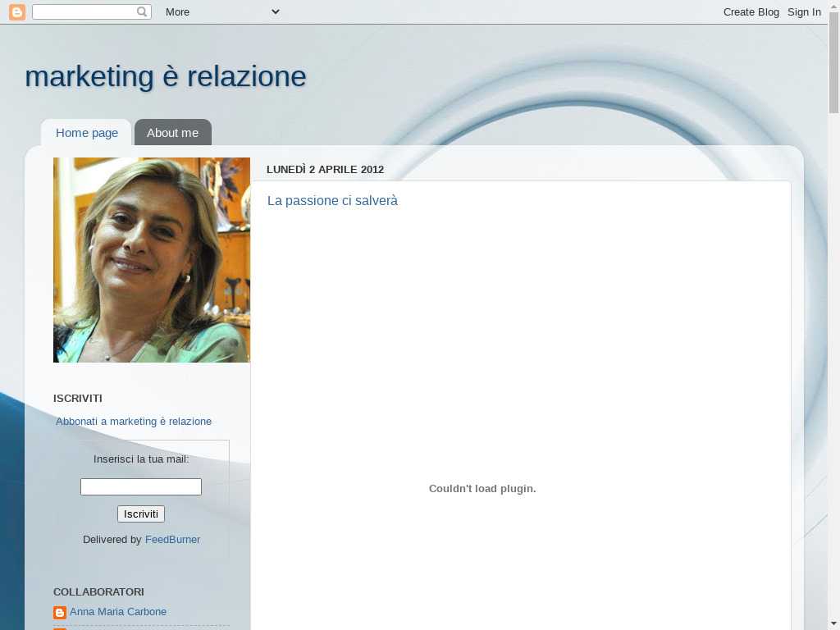Follow the FeedBurner link
This screenshot has height=630, width=840.
(x=172, y=540)
